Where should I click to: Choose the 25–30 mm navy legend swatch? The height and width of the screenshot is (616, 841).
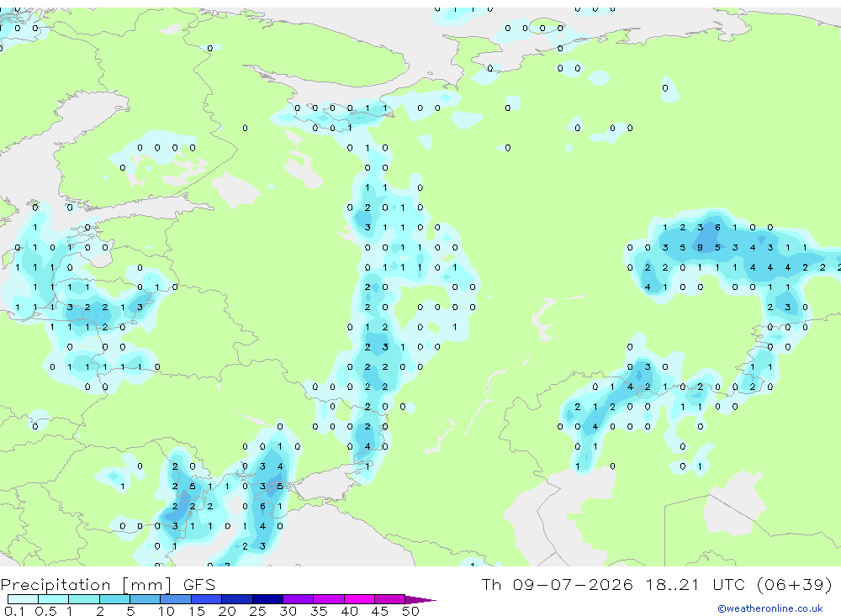coord(267,599)
